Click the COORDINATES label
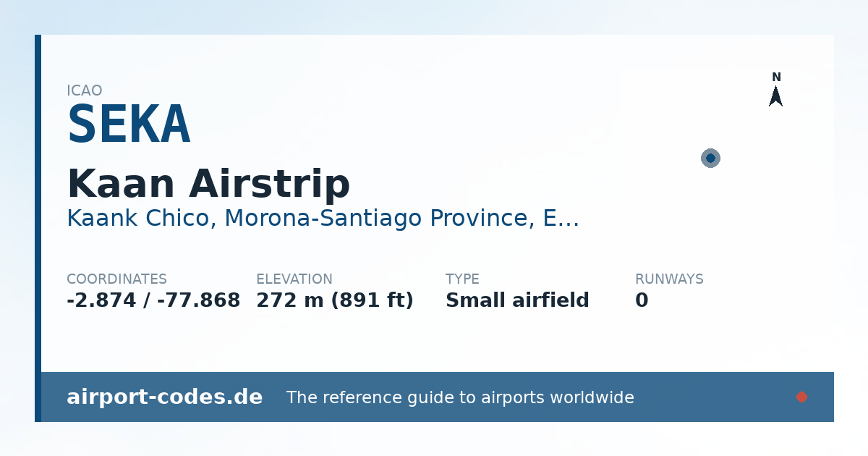The image size is (868, 456). [x=116, y=279]
